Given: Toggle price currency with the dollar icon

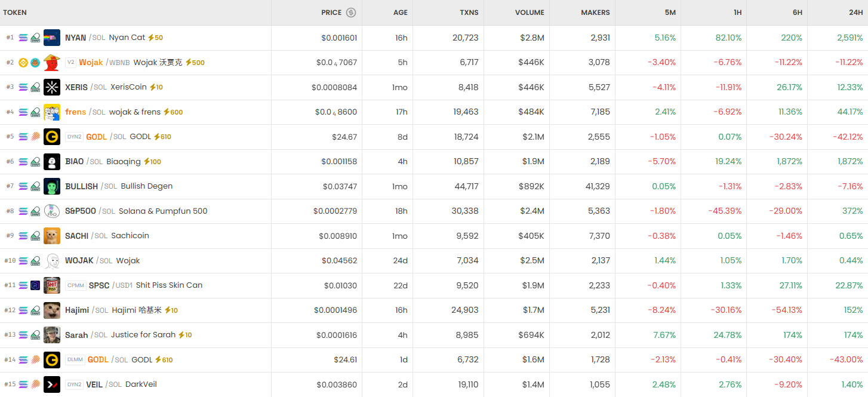Looking at the screenshot, I should click(x=351, y=13).
